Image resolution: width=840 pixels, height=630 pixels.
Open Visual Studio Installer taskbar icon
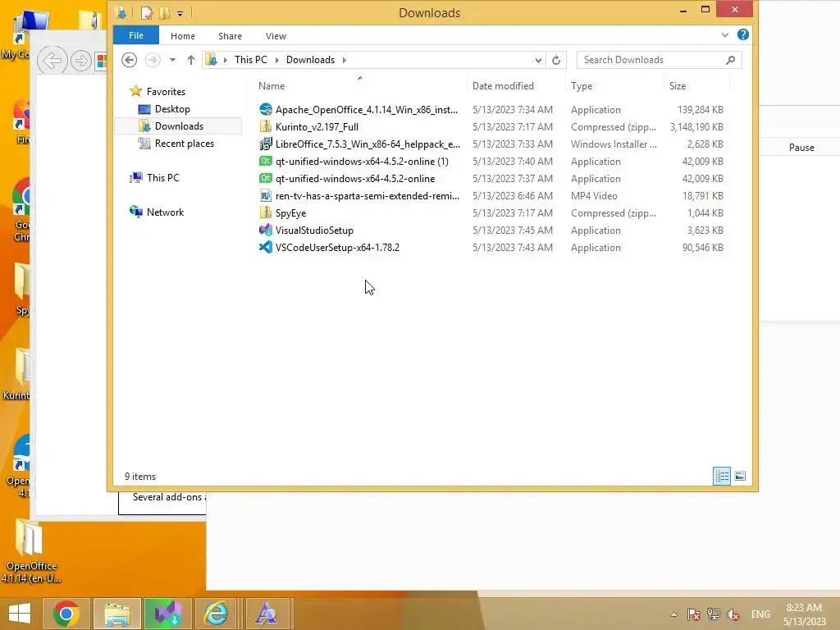(x=167, y=614)
